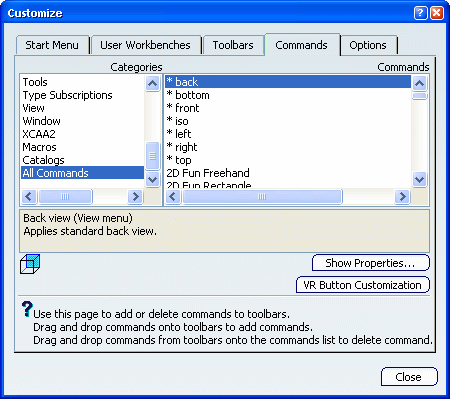The height and width of the screenshot is (399, 450).
Task: Select the All Commands category
Action: (x=82, y=173)
